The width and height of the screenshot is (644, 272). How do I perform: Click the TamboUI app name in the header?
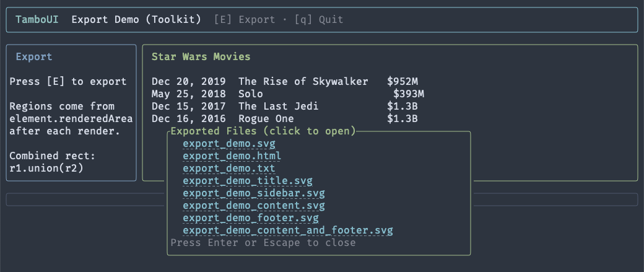[x=37, y=19]
